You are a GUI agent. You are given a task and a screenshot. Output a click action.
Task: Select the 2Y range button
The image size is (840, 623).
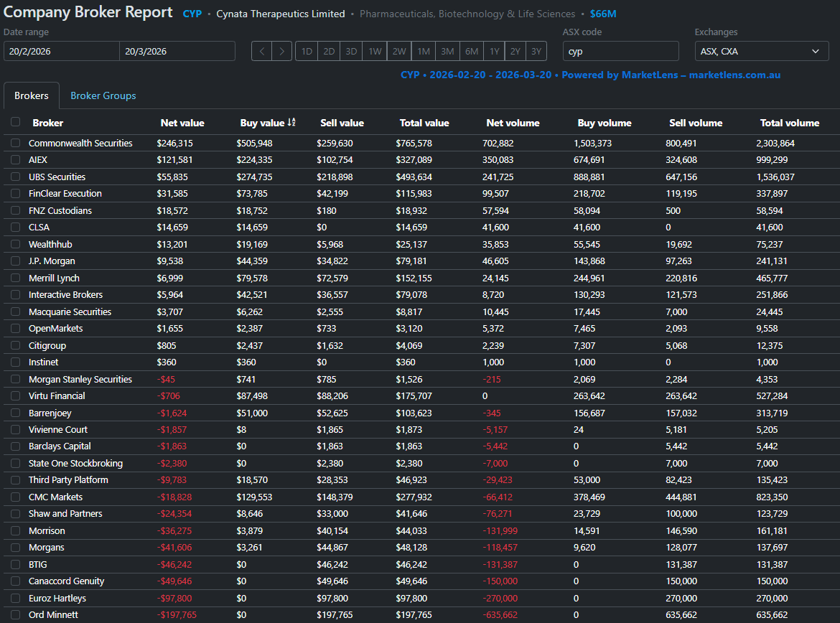(x=515, y=52)
